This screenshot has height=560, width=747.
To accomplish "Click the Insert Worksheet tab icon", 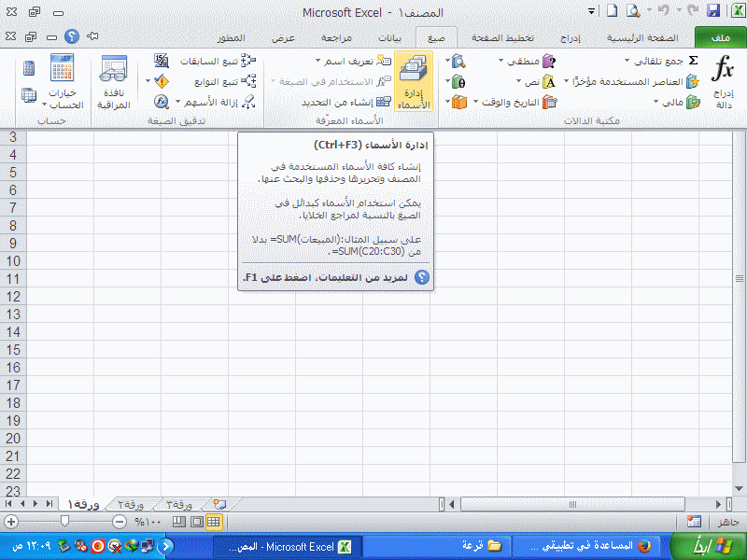I will (x=219, y=504).
